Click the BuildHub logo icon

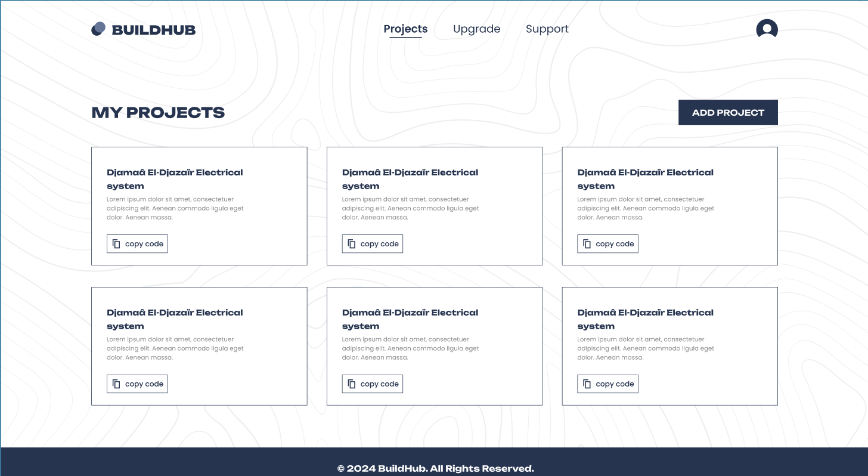tap(98, 29)
